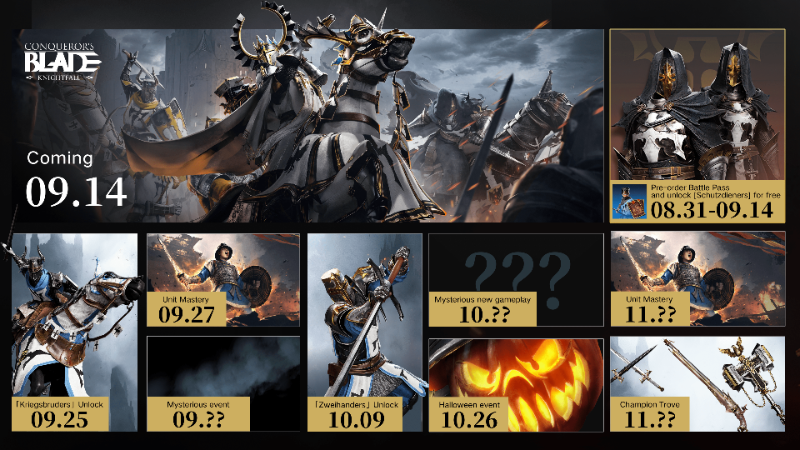This screenshot has width=800, height=450.
Task: Select the Battle Pass item icon
Action: [629, 202]
